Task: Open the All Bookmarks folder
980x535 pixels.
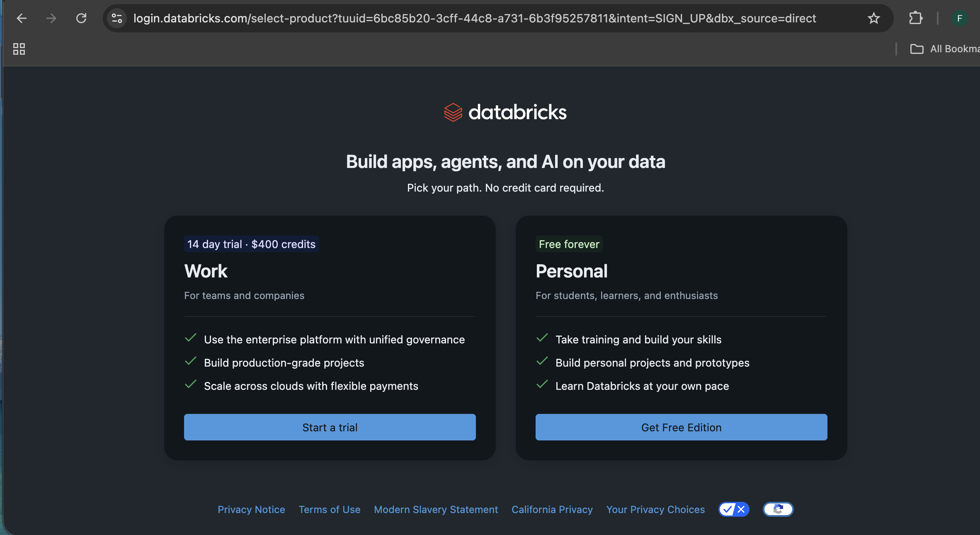Action: [x=945, y=49]
